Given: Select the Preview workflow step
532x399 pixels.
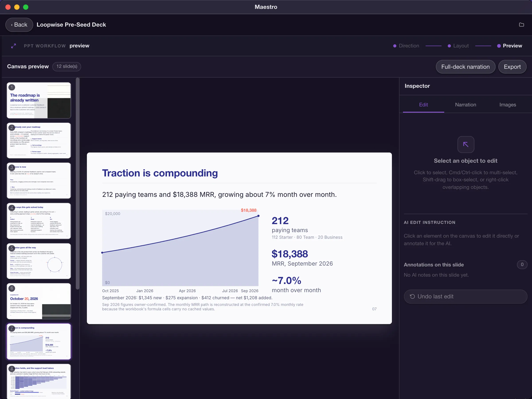Looking at the screenshot, I should pyautogui.click(x=509, y=46).
